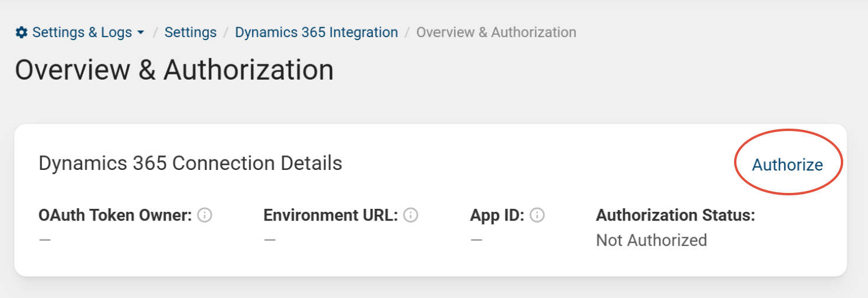Open the Dynamics 365 Integration breadcrumb
The image size is (868, 298).
pyautogui.click(x=316, y=32)
